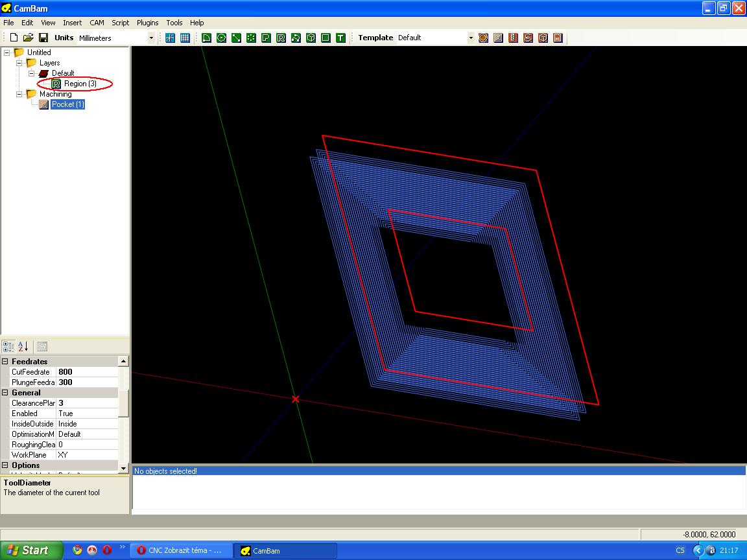This screenshot has width=747, height=560.
Task: Add a 3D Profile machining operation
Action: (x=543, y=38)
